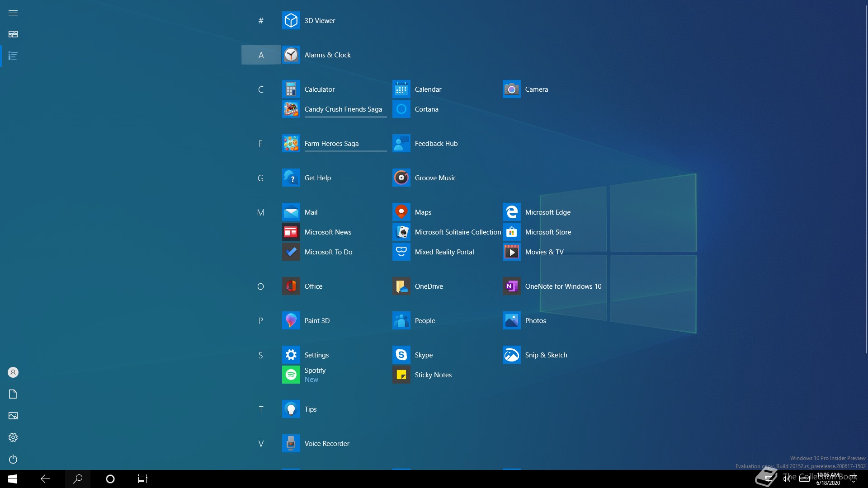This screenshot has width=868, height=488.
Task: Open the Tips app icon
Action: coord(291,409)
